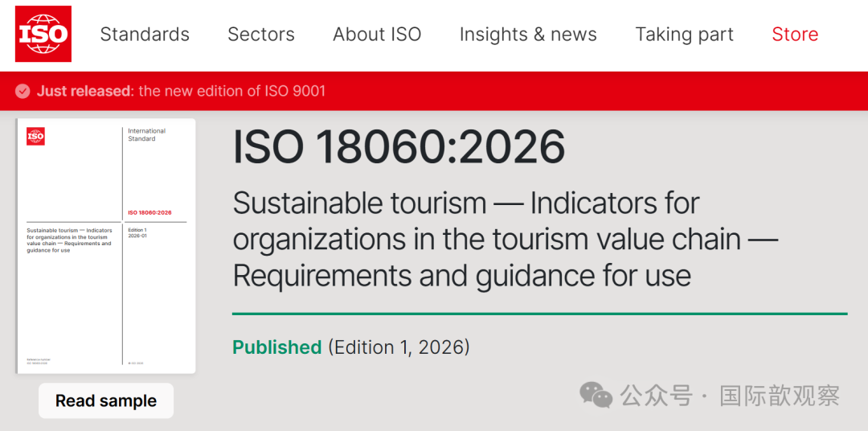Click the red ISO logo
Screen dimensions: 868x431
coord(43,34)
